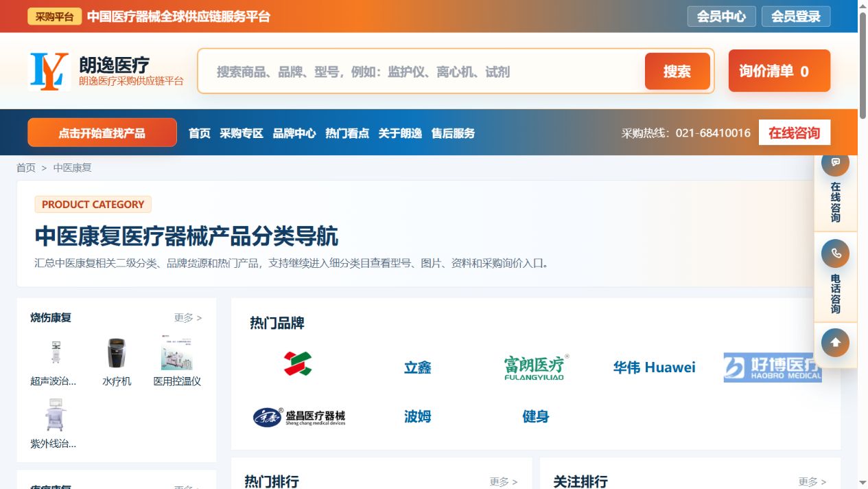The image size is (868, 489).
Task: Open the 紫外线治疗 product image
Action: click(56, 416)
